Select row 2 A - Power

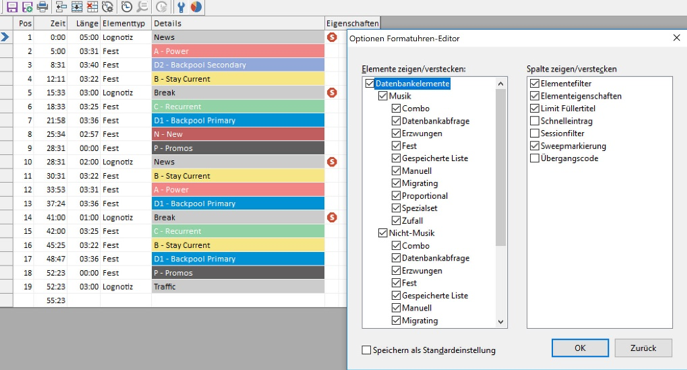(x=238, y=51)
